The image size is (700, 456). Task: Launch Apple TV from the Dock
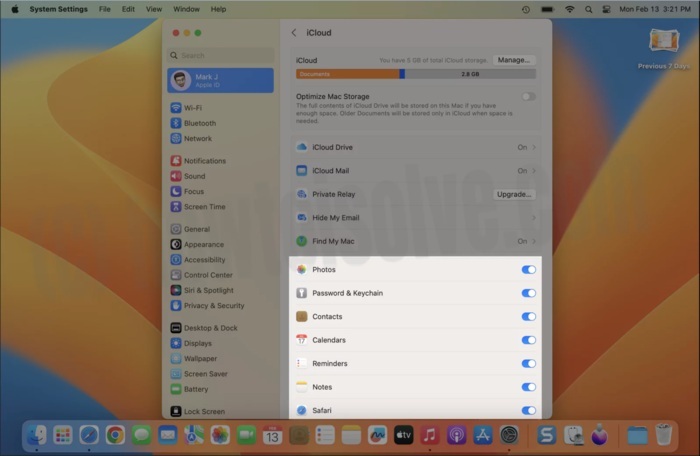tap(403, 435)
